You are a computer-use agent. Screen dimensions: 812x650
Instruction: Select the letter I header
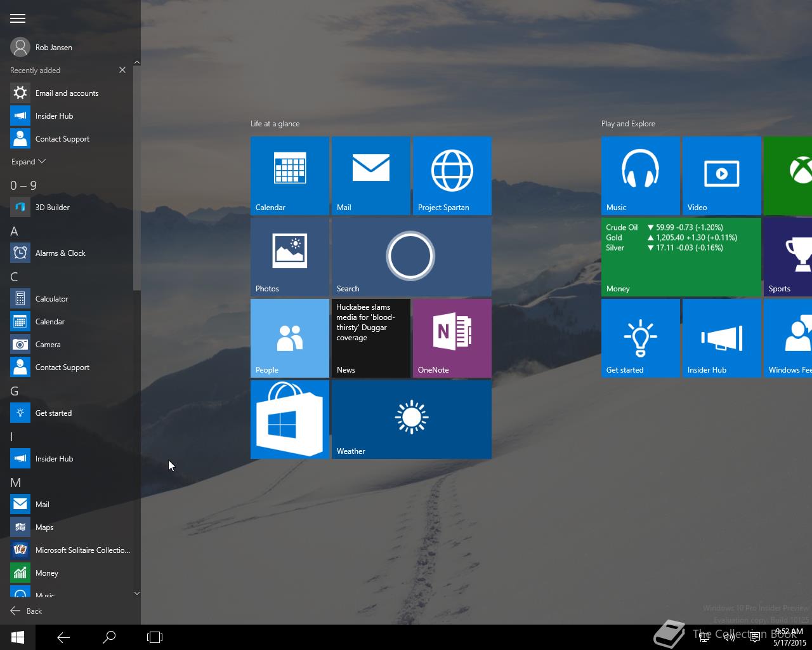12,437
